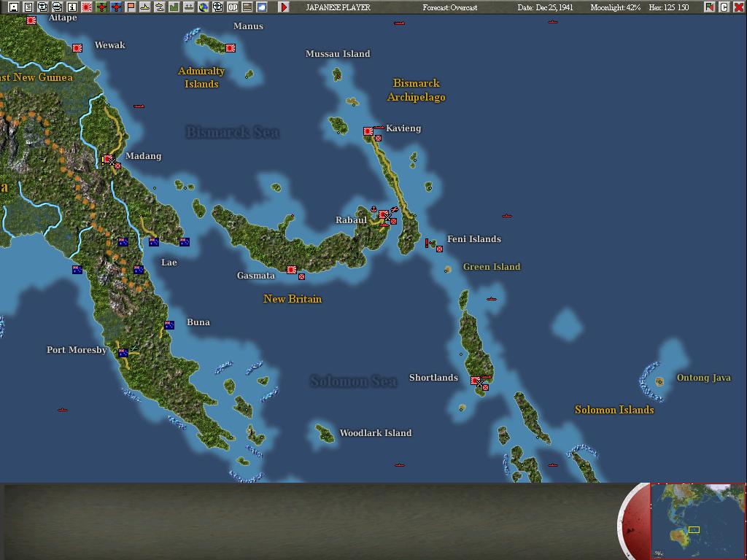Click the 'Forecast: Overcast' status text
Image resolution: width=747 pixels, height=560 pixels.
(x=449, y=7)
